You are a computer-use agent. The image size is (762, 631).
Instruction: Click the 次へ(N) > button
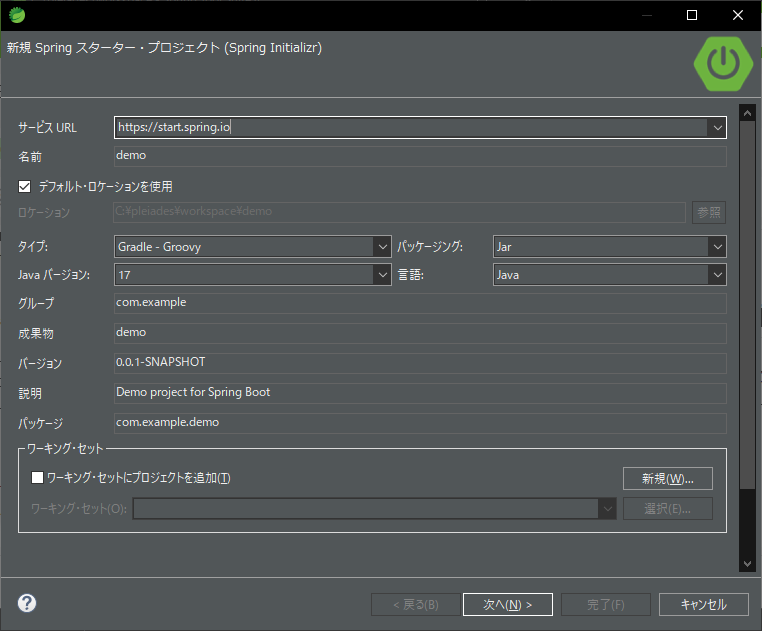point(508,604)
